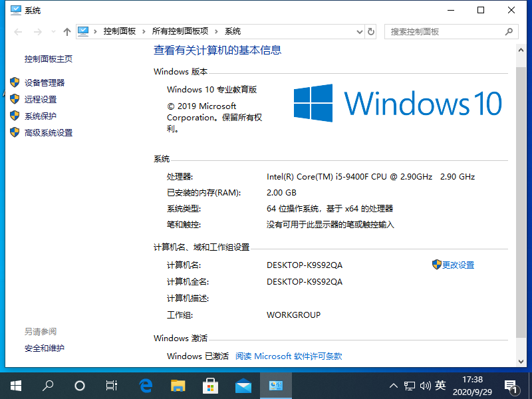Click the 搜索控制面板 search box

coord(446,31)
